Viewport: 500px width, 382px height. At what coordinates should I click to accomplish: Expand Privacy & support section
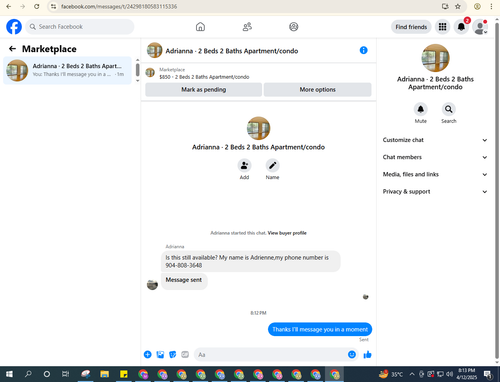tap(435, 192)
